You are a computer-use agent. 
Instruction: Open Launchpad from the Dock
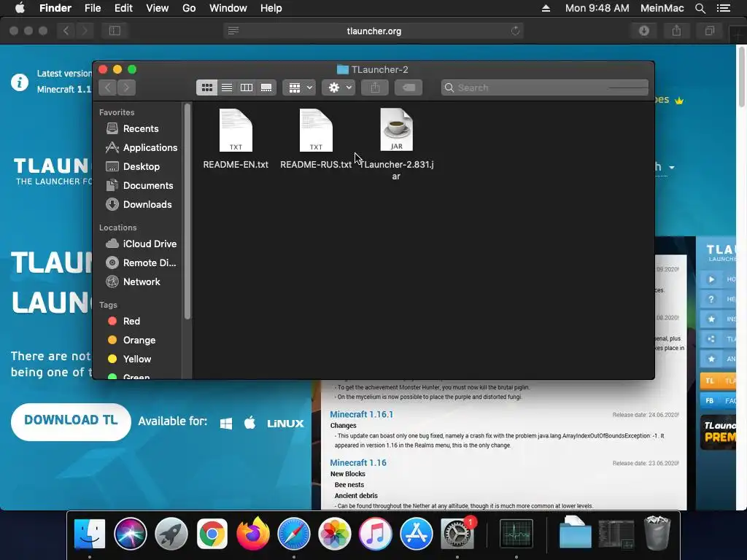(x=171, y=533)
